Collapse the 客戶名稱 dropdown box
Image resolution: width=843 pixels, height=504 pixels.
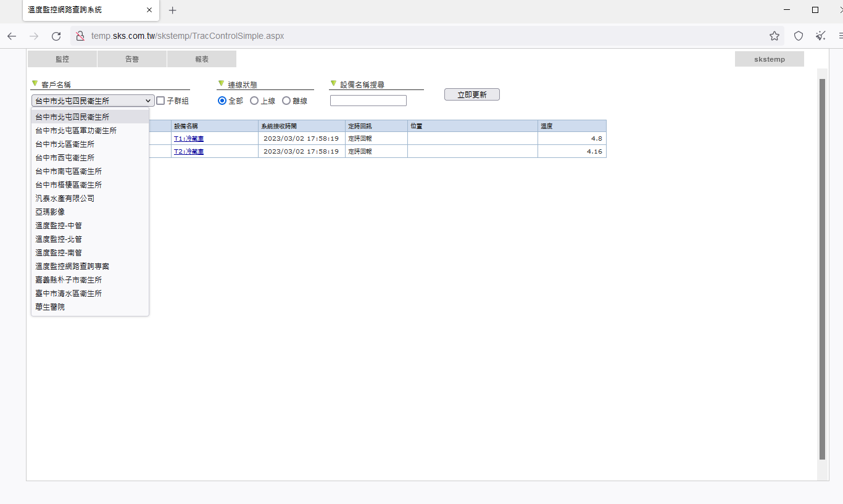coord(93,101)
